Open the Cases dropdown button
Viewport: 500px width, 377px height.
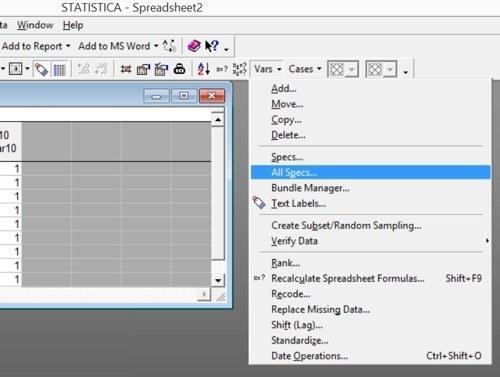pyautogui.click(x=305, y=69)
